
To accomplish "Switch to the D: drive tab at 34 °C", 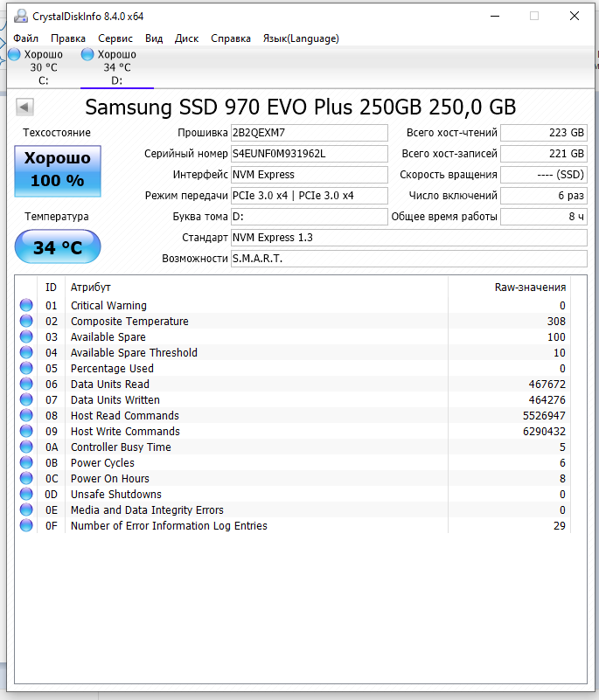I will tap(117, 67).
